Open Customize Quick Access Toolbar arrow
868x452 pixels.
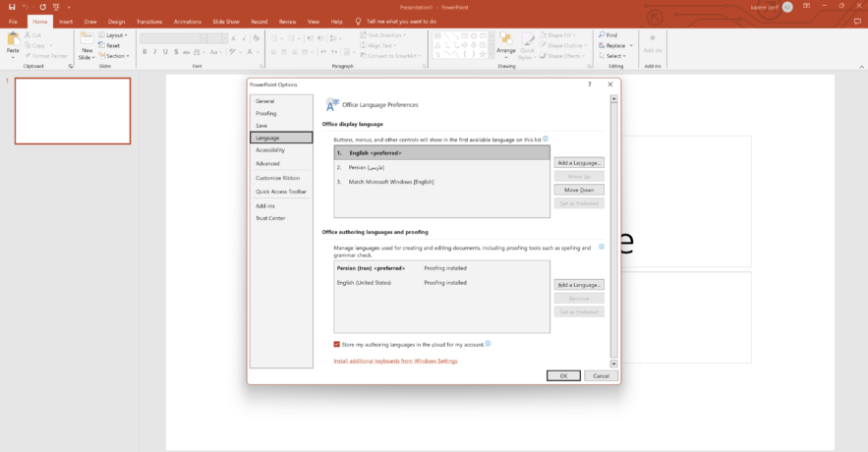69,8
